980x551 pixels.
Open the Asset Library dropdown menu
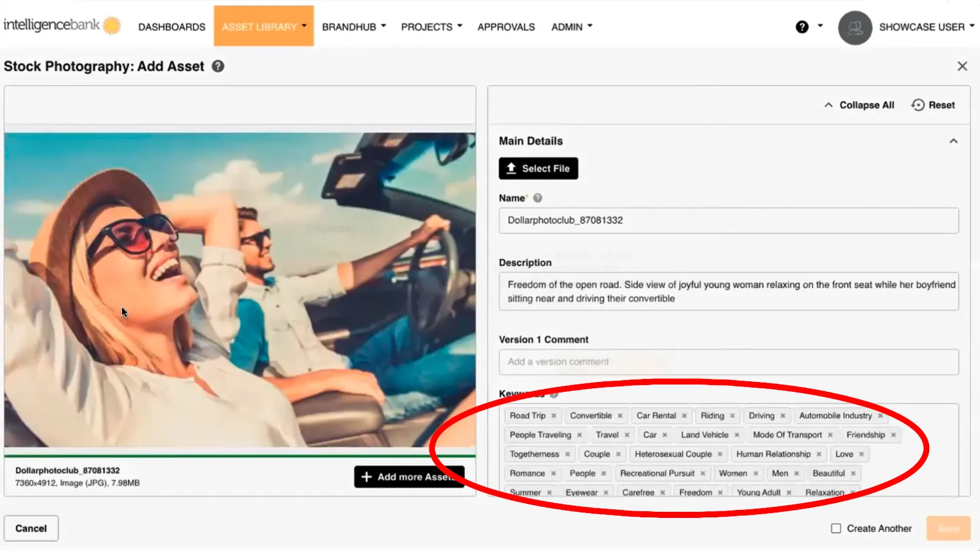click(x=263, y=26)
